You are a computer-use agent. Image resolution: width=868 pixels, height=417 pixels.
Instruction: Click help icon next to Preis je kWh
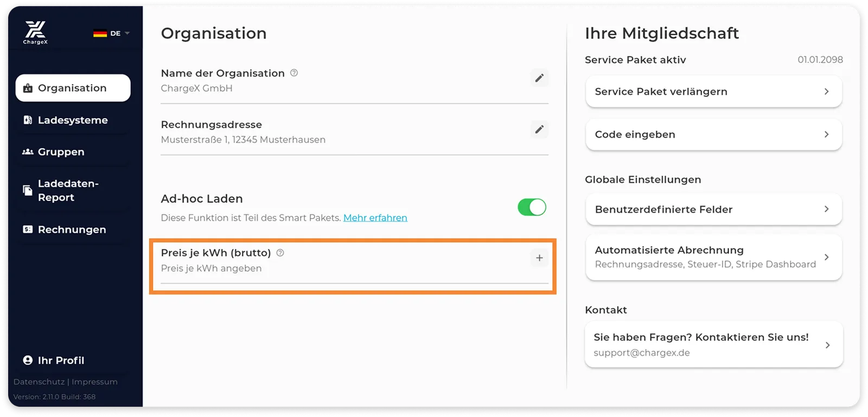pyautogui.click(x=280, y=253)
